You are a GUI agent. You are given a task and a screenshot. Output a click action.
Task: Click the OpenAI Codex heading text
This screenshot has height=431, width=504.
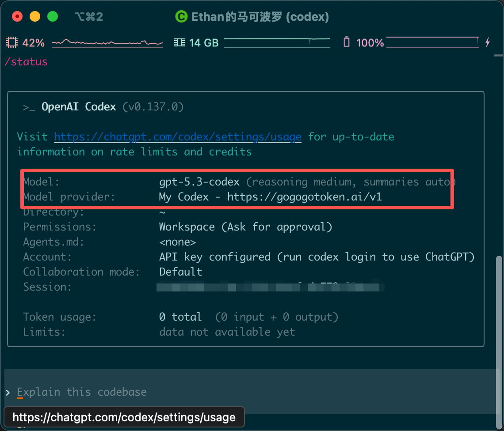79,106
